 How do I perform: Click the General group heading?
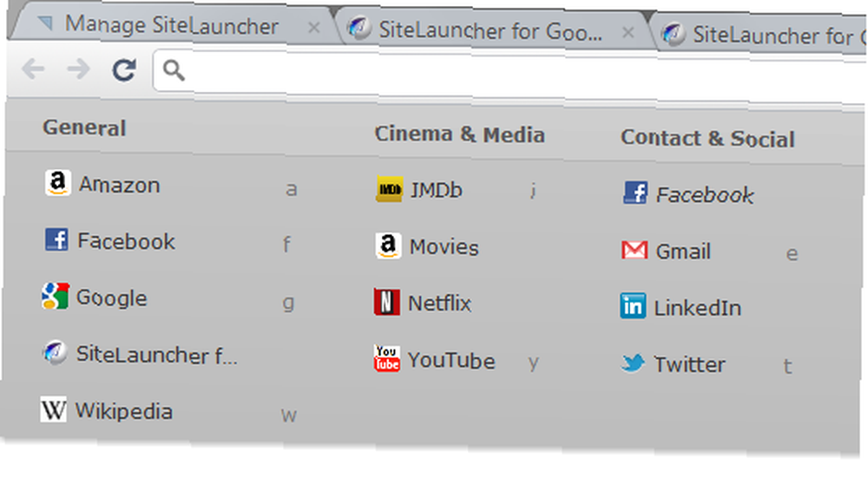click(x=84, y=127)
